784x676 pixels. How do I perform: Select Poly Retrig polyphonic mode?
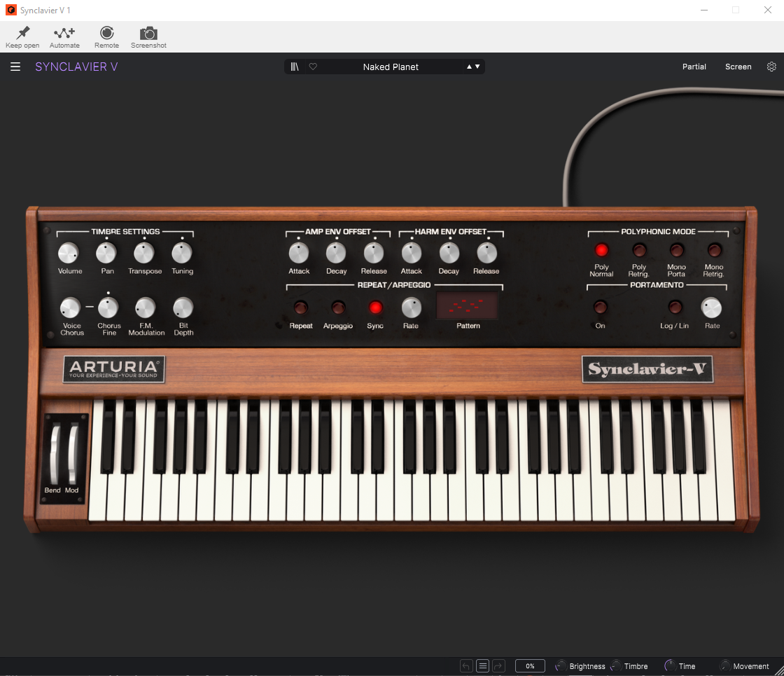pos(638,249)
